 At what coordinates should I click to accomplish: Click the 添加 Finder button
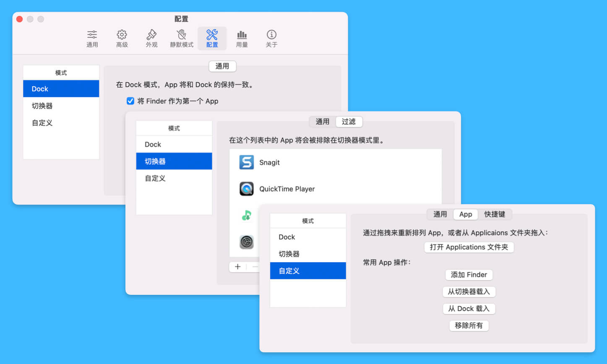tap(469, 275)
